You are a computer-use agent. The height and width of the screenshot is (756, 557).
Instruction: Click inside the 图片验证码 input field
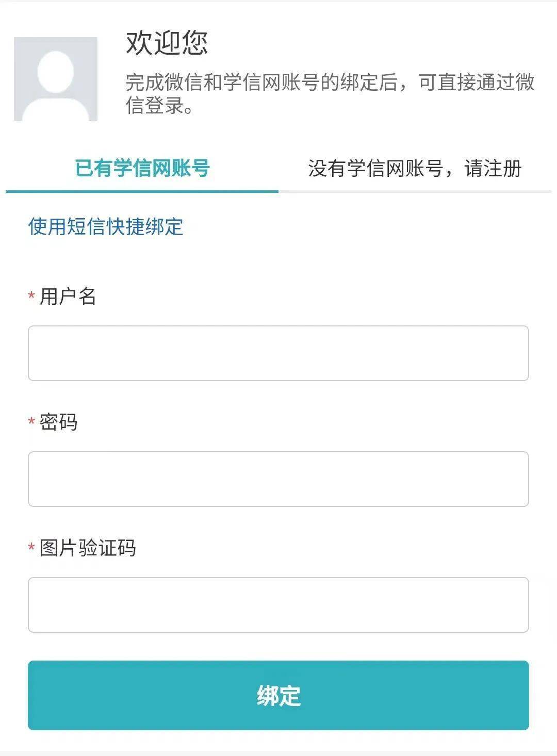(x=278, y=604)
